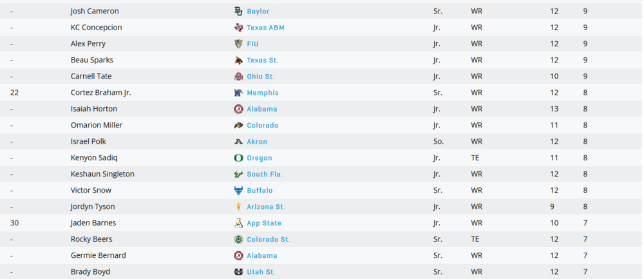Select the Kenyon Sadiq player row
This screenshot has width=644, height=279.
(322, 158)
